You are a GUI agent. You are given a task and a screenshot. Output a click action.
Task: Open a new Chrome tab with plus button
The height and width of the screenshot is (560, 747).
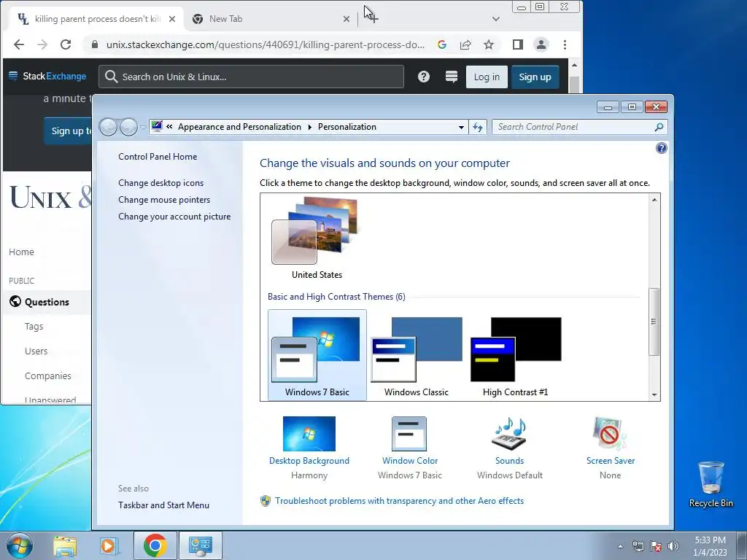point(373,18)
